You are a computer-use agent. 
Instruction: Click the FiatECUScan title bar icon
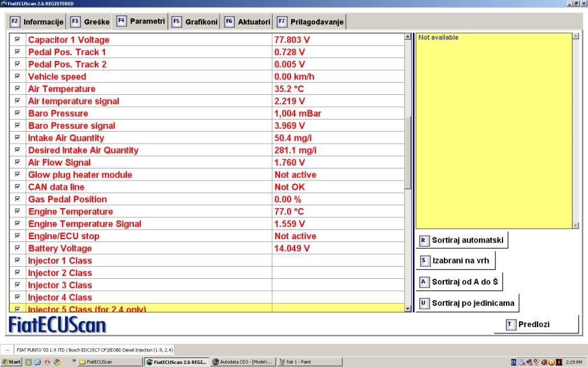4,3
